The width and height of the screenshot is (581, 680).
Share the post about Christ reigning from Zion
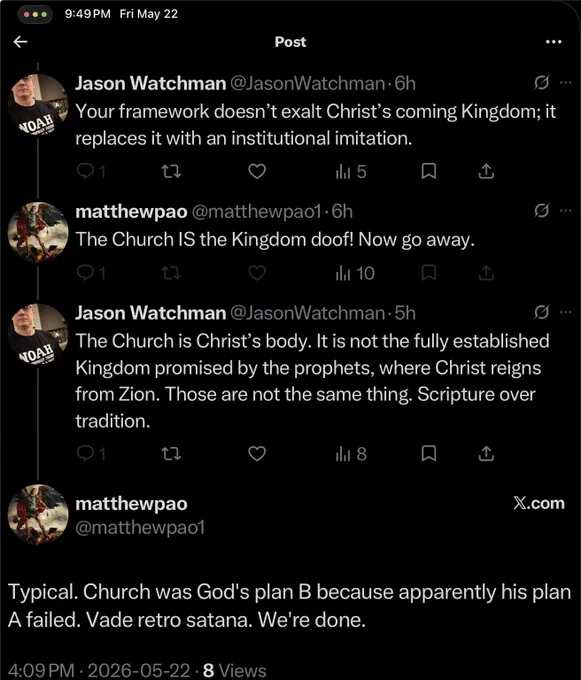[486, 454]
